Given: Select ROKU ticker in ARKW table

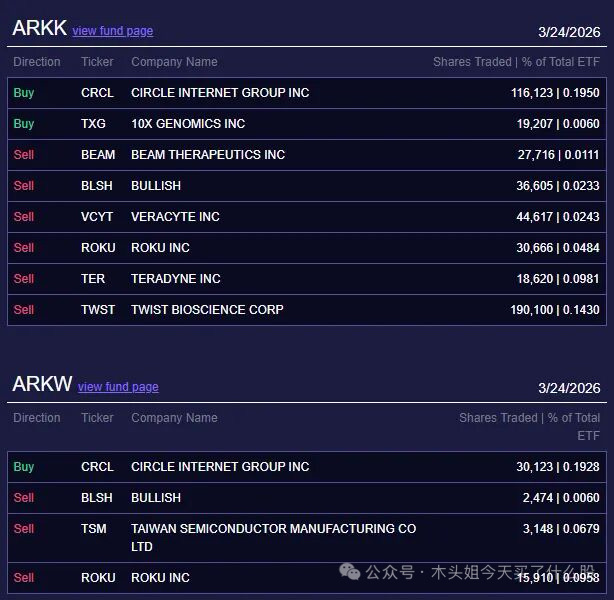Looking at the screenshot, I should [98, 578].
